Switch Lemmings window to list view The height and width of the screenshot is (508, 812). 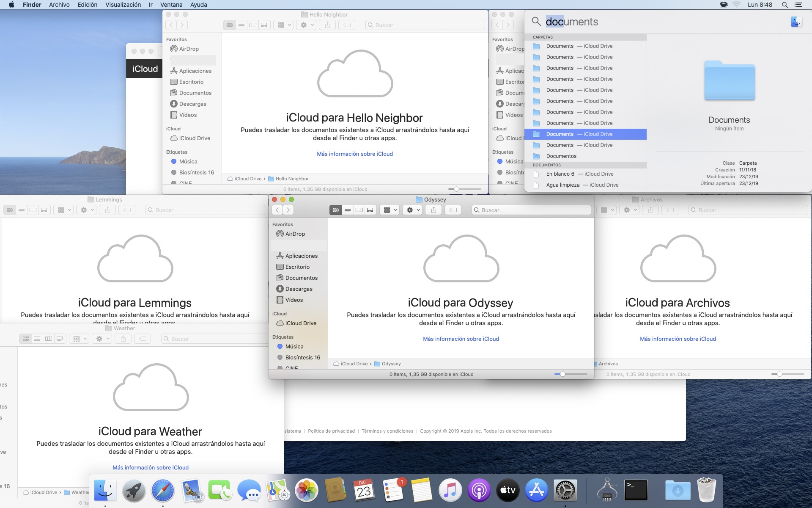tap(22, 210)
